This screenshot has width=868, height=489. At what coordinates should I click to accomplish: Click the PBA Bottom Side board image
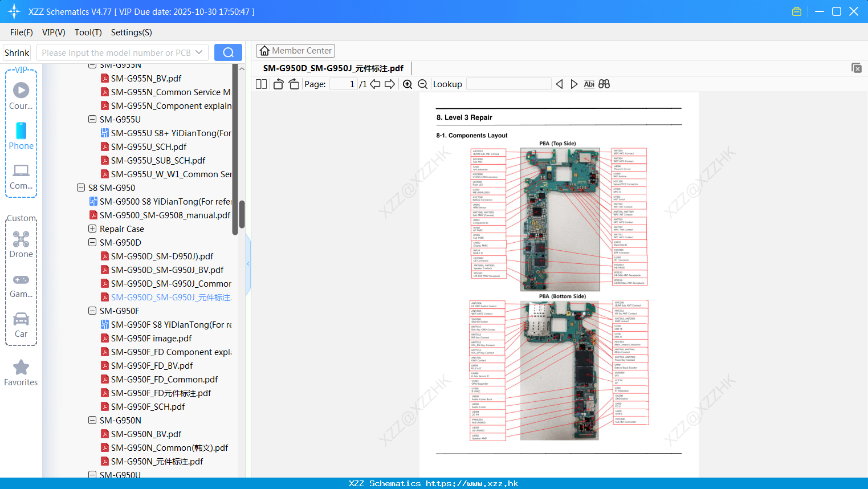point(560,370)
